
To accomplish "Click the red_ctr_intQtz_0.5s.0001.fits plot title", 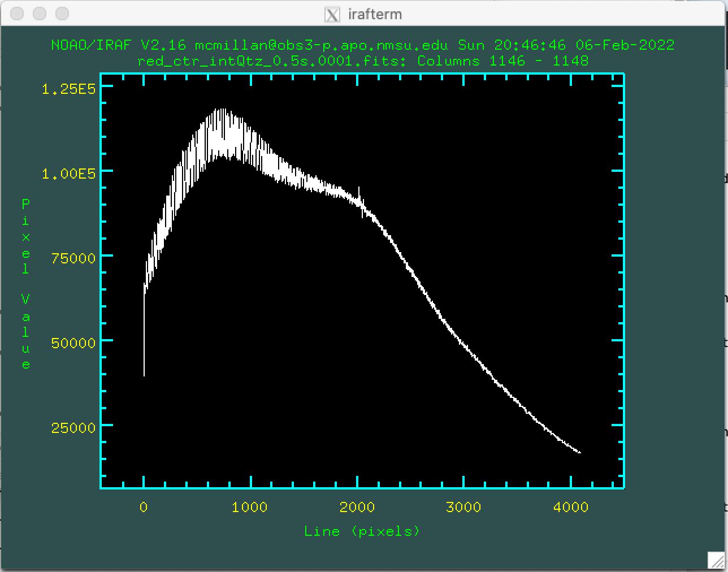I will click(x=362, y=60).
